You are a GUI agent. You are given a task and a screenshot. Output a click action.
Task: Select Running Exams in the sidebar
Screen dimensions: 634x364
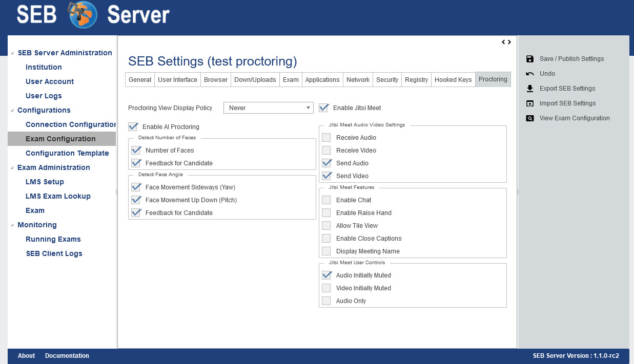(x=53, y=239)
